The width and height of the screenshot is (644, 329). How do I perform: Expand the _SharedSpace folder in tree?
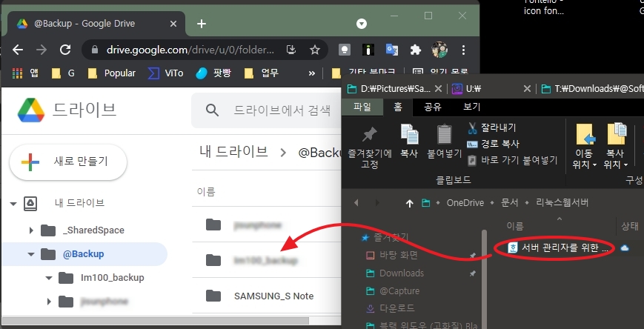[31, 230]
